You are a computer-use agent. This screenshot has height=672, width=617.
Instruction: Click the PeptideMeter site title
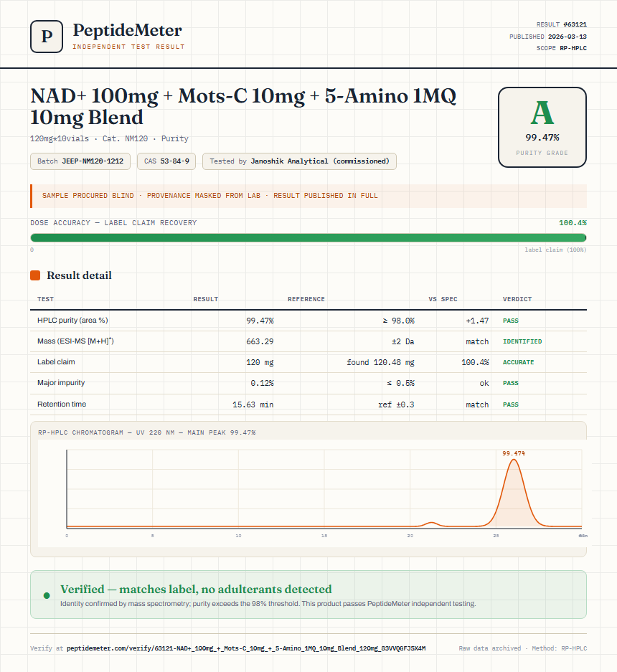click(x=127, y=30)
